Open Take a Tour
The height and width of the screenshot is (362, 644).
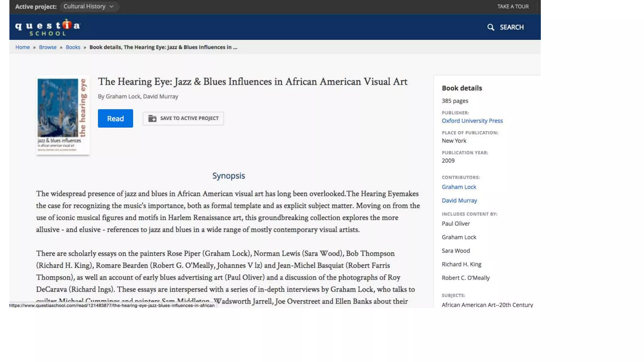513,6
